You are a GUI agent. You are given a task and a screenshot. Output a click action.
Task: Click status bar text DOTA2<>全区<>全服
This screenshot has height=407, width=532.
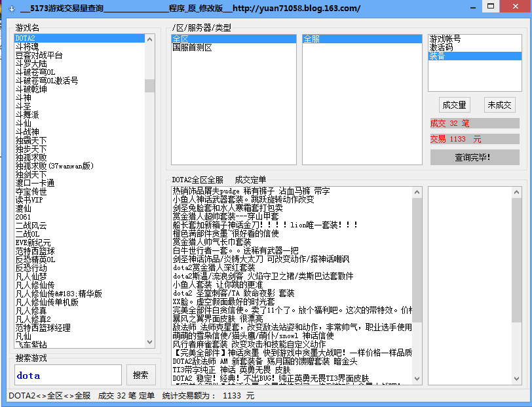pos(50,396)
